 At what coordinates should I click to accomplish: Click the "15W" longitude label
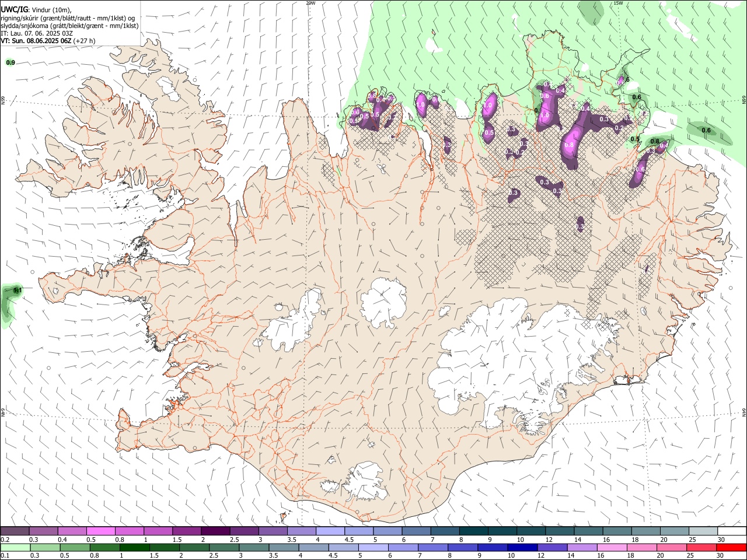(x=619, y=3)
